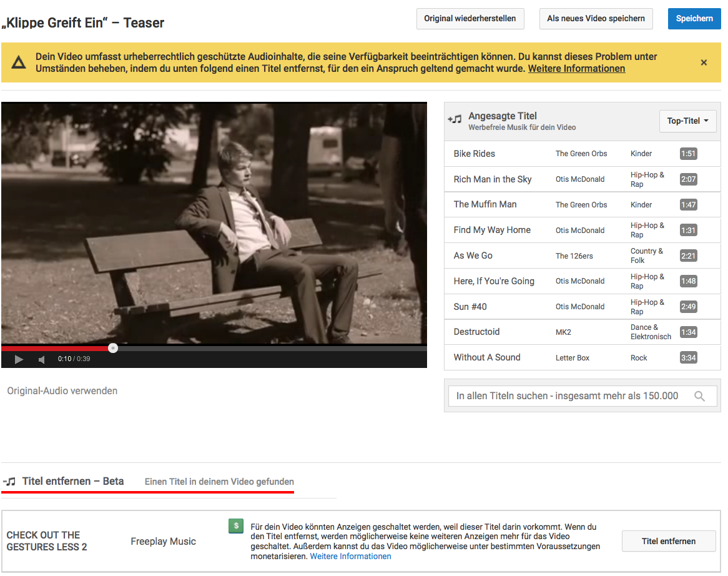Click the In allen Titeln suchen field

coord(567,396)
